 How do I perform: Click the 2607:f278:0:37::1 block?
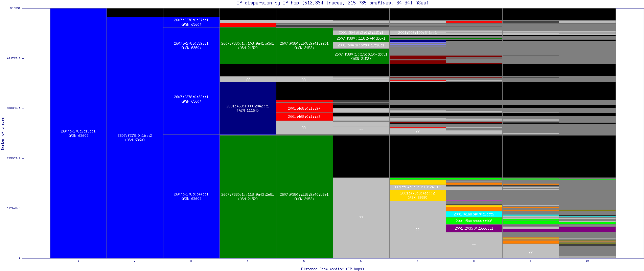pos(191,22)
